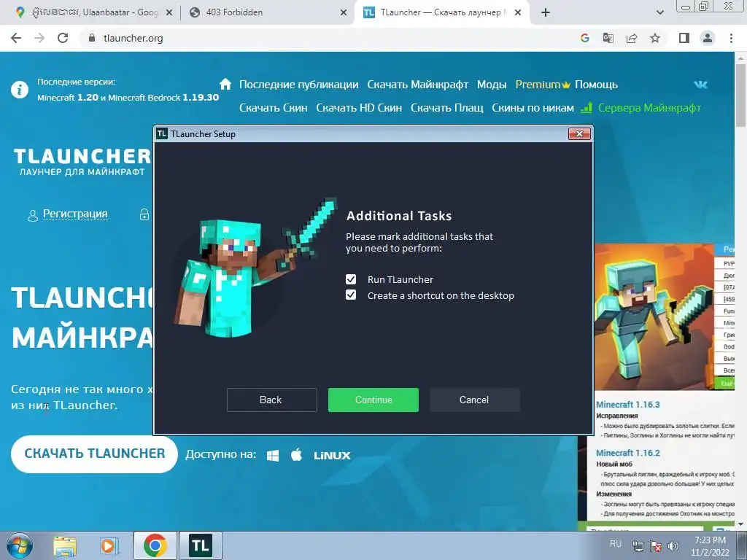Toggle the browser side panel icon

point(684,38)
